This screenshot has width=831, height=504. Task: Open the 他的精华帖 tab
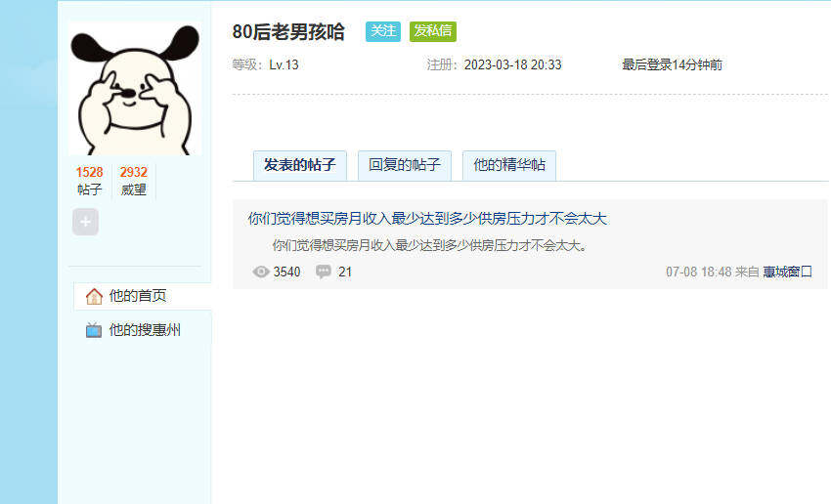[509, 165]
